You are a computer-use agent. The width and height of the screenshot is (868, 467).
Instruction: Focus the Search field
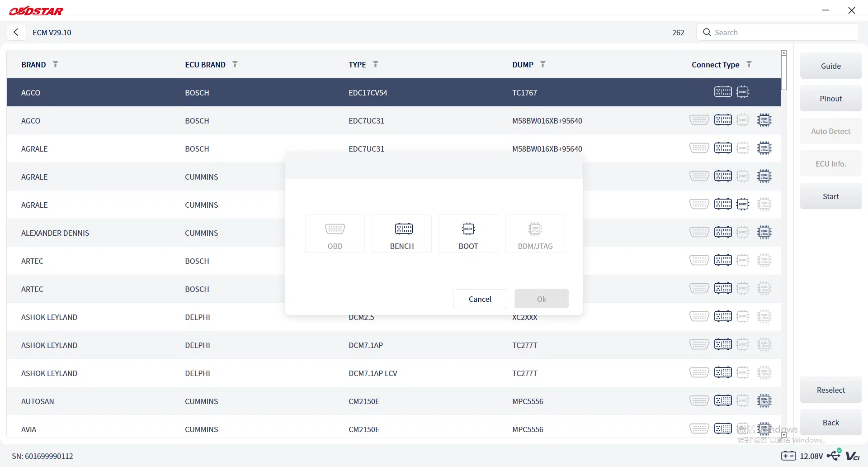coord(778,33)
